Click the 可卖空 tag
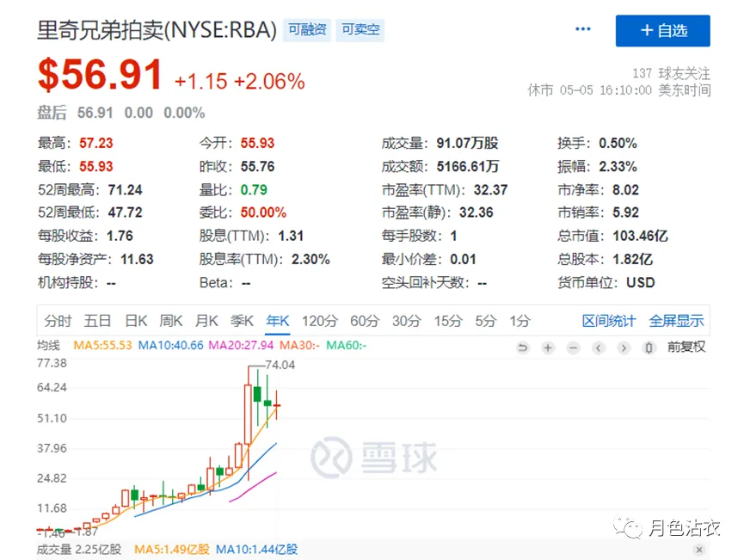Viewport: 744px width, 560px height. pos(360,30)
